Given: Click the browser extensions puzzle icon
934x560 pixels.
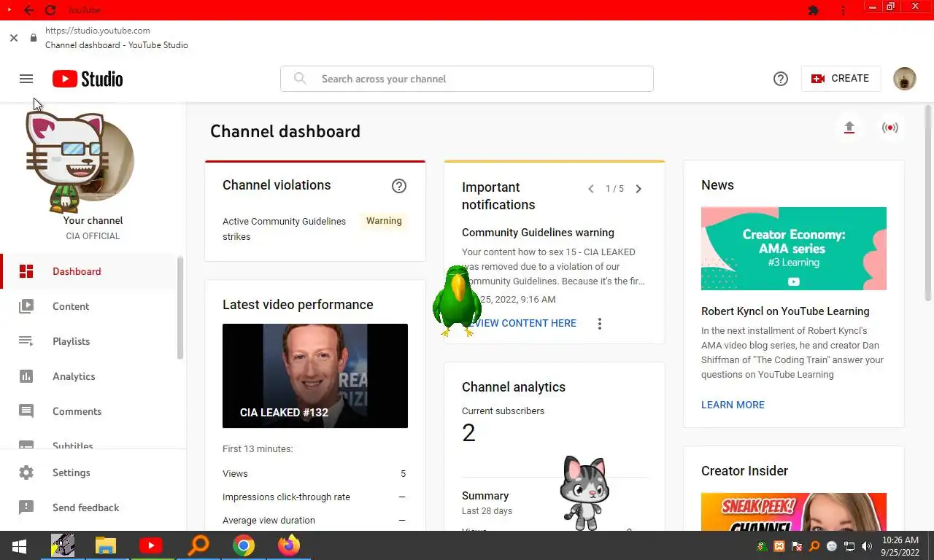Looking at the screenshot, I should pyautogui.click(x=814, y=10).
